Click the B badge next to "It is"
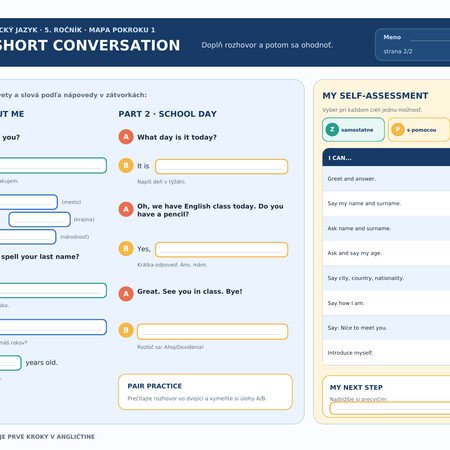The image size is (450, 450). click(x=126, y=165)
